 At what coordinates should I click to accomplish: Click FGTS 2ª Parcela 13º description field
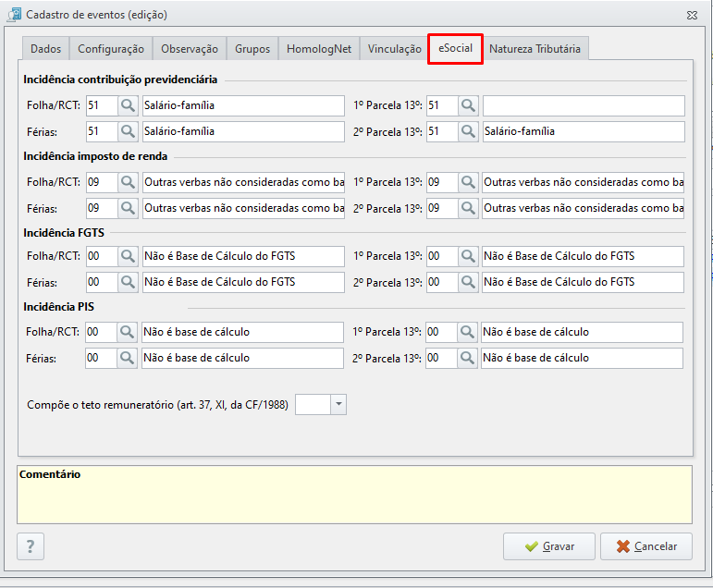tap(583, 282)
